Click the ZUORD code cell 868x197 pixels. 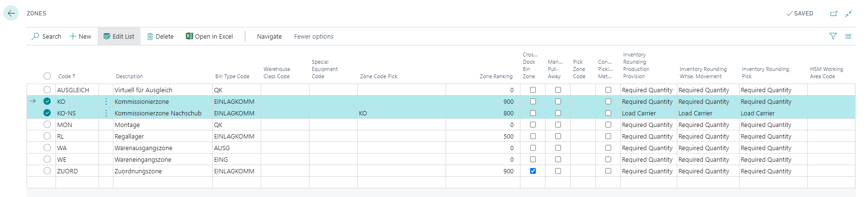point(77,171)
